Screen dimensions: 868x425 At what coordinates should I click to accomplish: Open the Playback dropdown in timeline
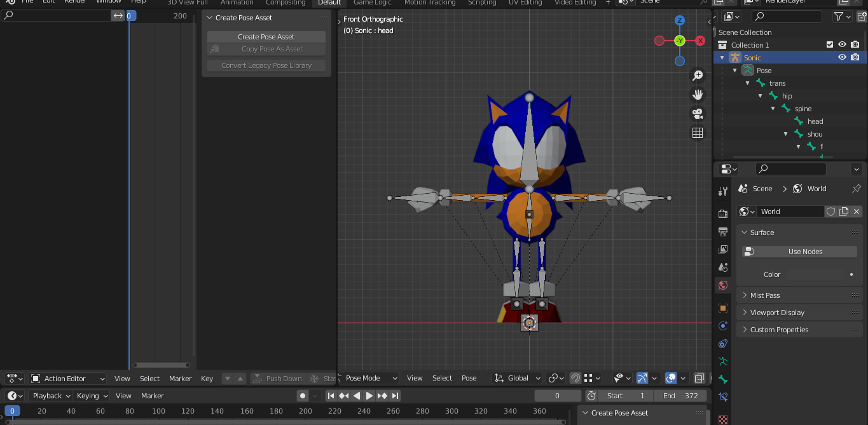[52, 396]
